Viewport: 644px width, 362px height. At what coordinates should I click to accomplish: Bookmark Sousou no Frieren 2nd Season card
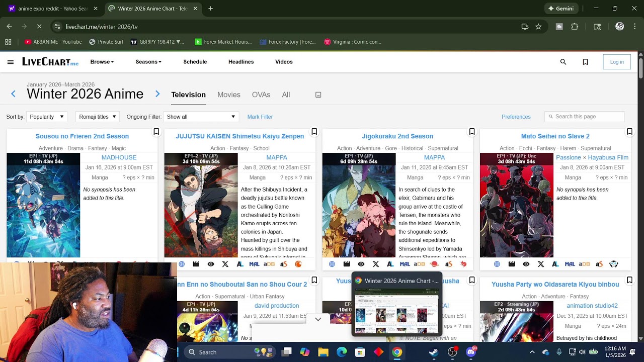(156, 132)
